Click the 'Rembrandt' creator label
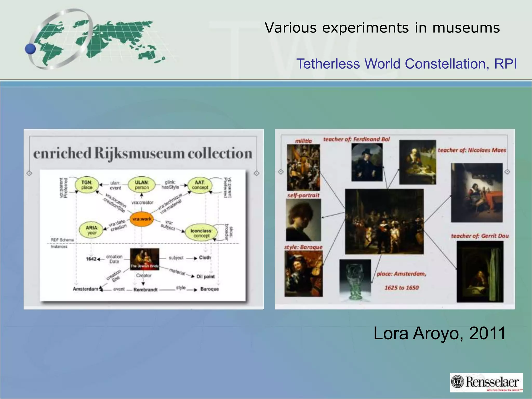The height and width of the screenshot is (399, 532). (x=145, y=289)
